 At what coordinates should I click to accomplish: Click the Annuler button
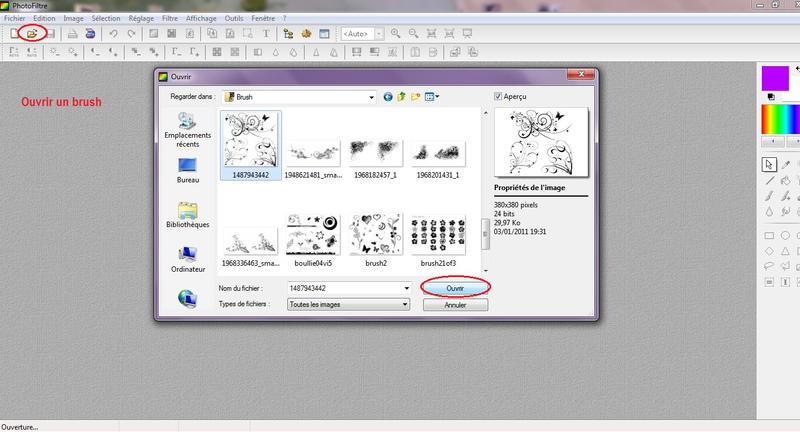click(x=455, y=304)
